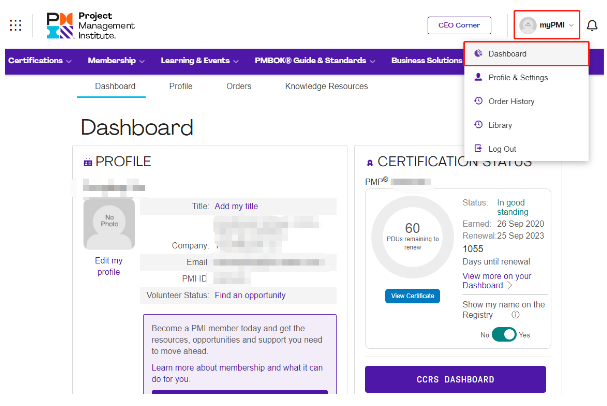Click the Log Out icon in menu

478,149
